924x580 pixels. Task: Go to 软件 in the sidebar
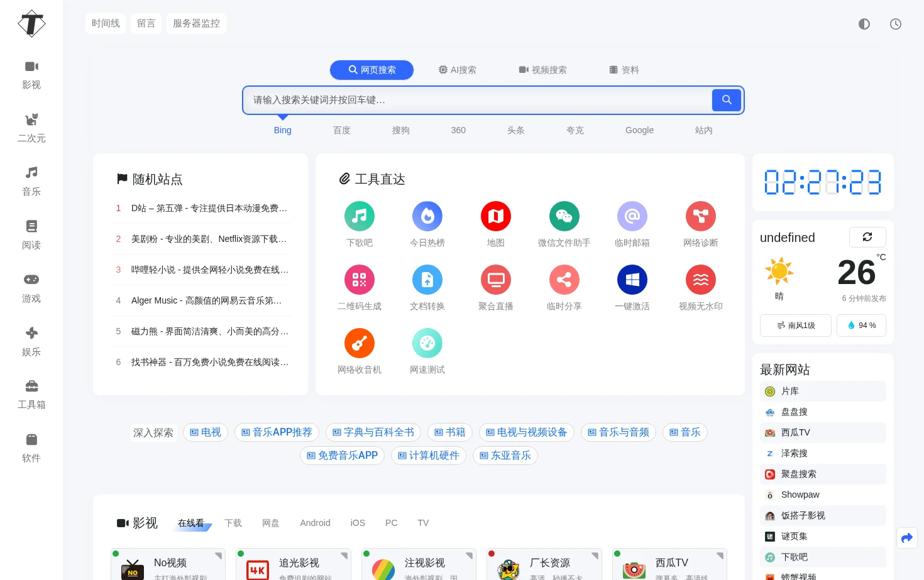coord(31,449)
